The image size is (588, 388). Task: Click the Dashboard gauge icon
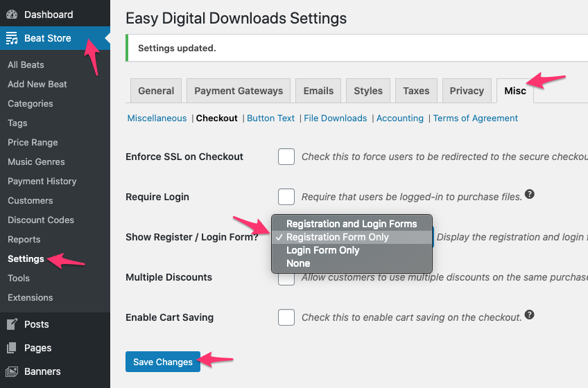pyautogui.click(x=12, y=15)
